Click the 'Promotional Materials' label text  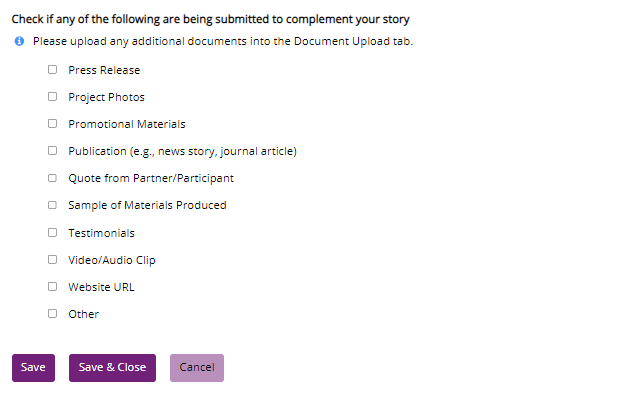(x=127, y=124)
